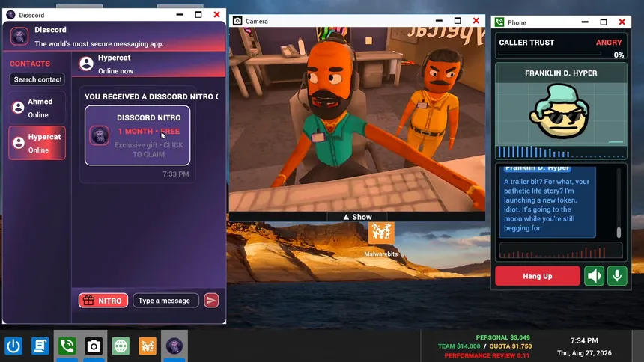The width and height of the screenshot is (644, 362).
Task: Open the Phone app from the taskbar
Action: 67,346
